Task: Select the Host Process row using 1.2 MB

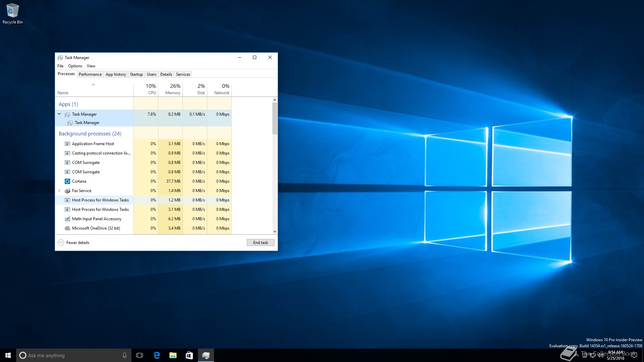Action: click(x=144, y=200)
